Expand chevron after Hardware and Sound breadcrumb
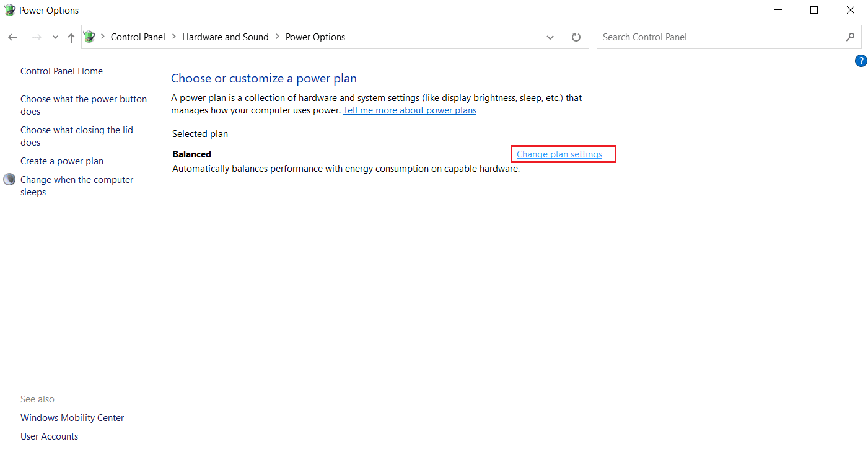Viewport: 868px width, 452px height. point(278,37)
